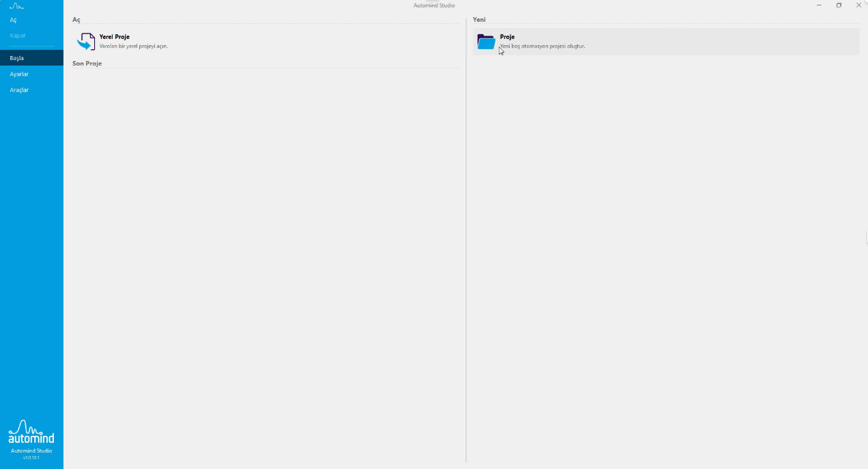Screen dimensions: 868x469
Task: Click the Yerel Proje title text
Action: click(x=115, y=37)
